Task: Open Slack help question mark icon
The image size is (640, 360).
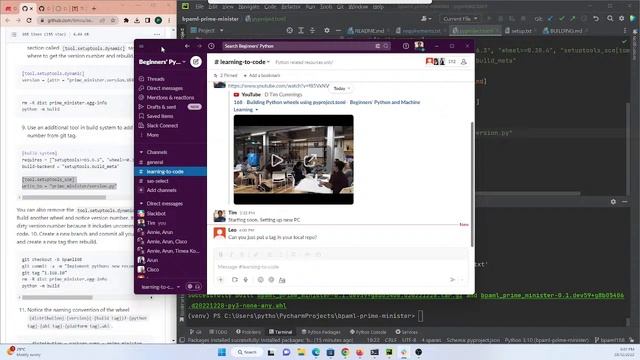Action: pos(406,46)
